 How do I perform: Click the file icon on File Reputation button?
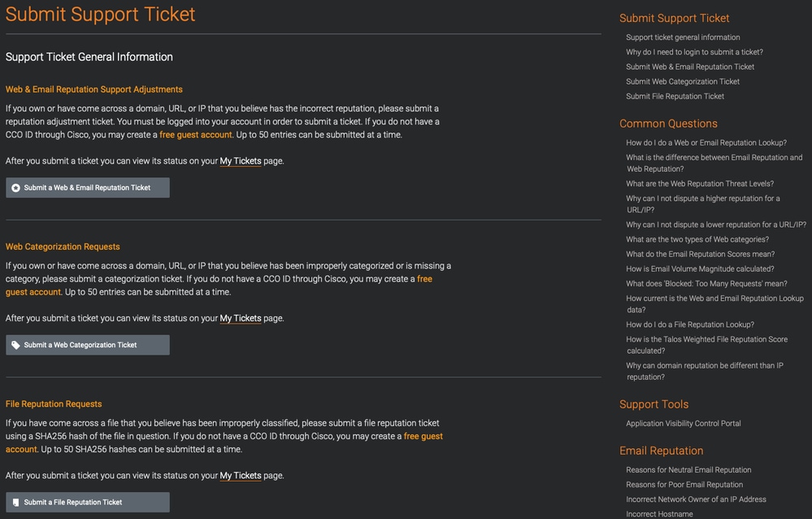click(x=16, y=503)
